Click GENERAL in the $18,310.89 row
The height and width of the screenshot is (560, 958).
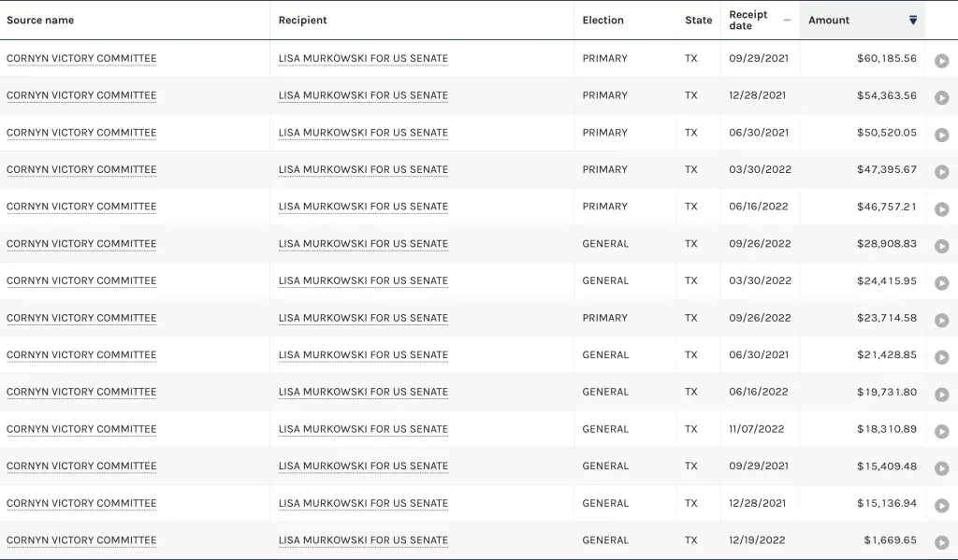(x=605, y=429)
